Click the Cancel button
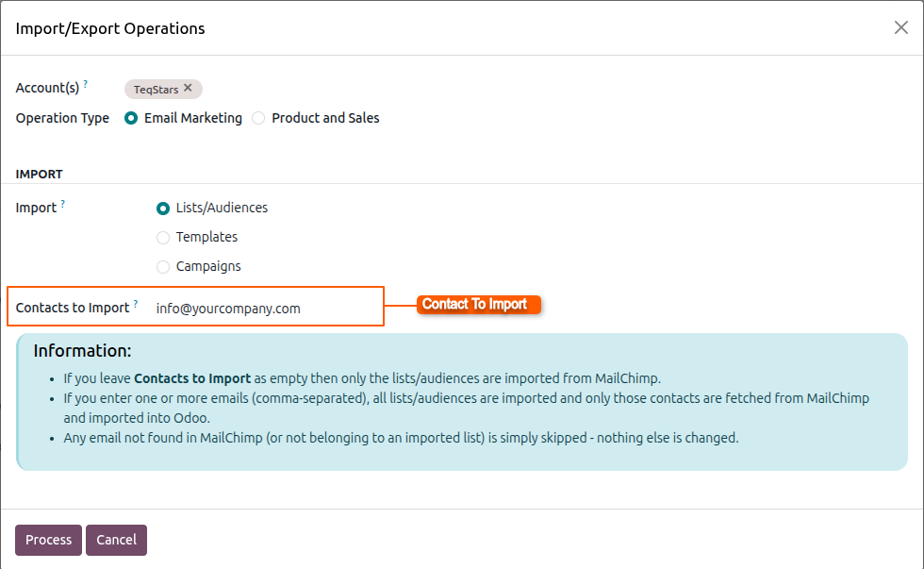The image size is (924, 569). (116, 540)
